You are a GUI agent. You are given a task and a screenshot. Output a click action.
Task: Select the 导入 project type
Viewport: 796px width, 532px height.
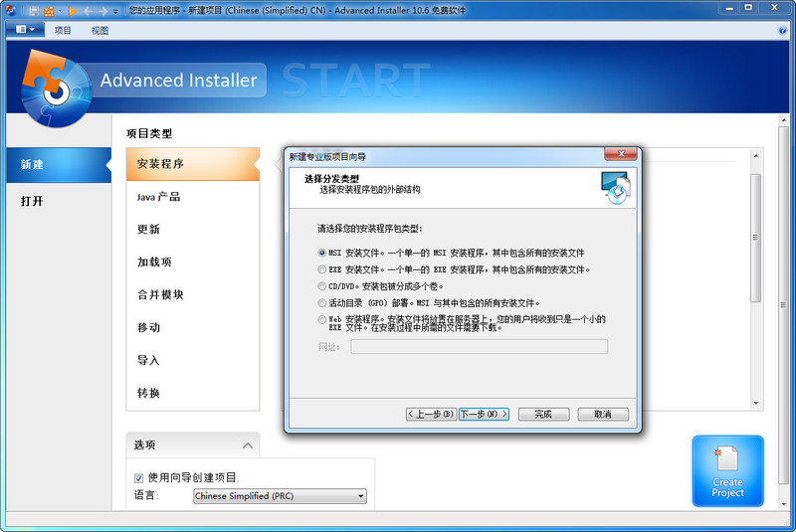[193, 361]
